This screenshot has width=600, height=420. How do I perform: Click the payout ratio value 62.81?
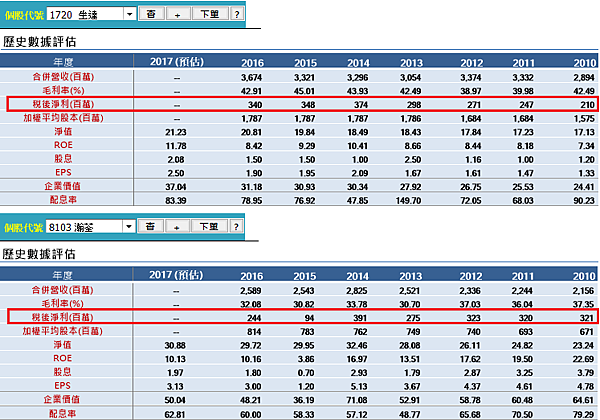[175, 414]
